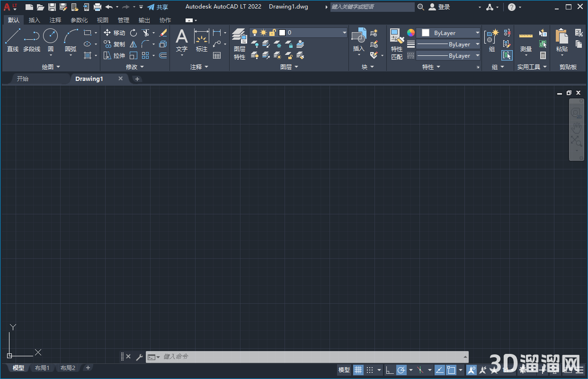The image size is (588, 379).
Task: Switch to the Parametric (参数化) ribbon tab
Action: click(79, 20)
